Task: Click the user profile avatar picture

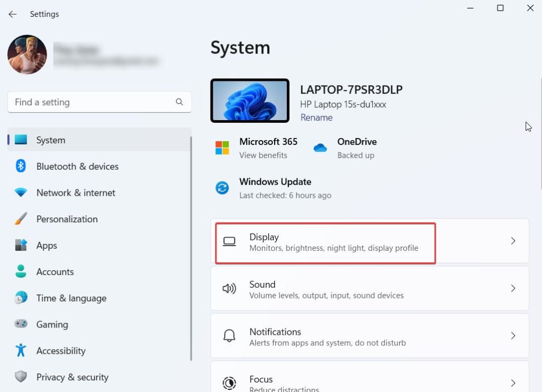Action: (x=28, y=54)
